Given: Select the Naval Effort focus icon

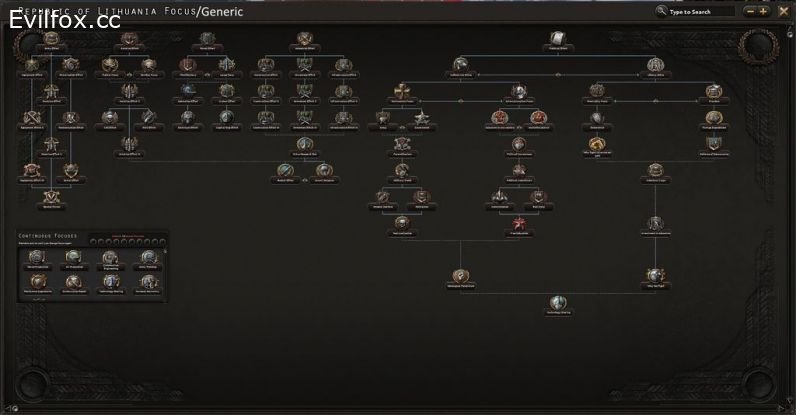Looking at the screenshot, I should click(x=207, y=39).
